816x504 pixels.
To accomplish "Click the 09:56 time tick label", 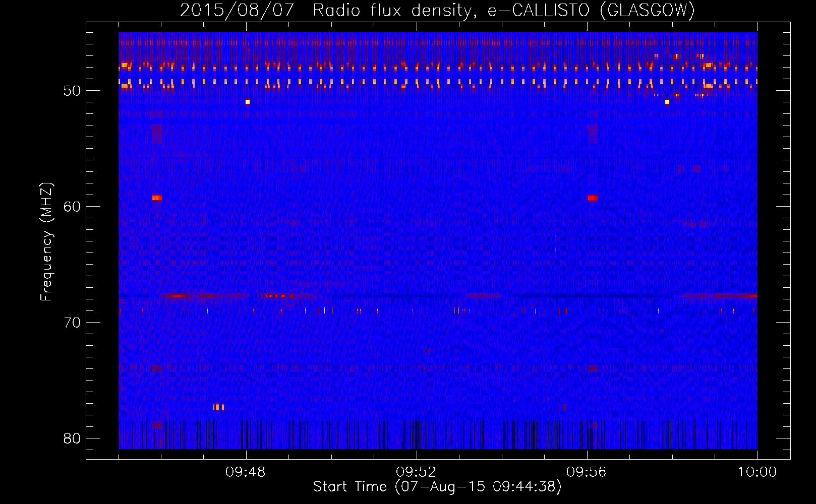I will (x=587, y=472).
